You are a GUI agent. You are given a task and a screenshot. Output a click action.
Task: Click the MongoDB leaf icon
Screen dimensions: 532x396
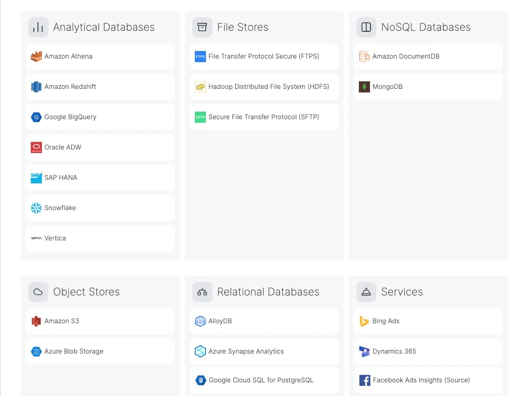tap(364, 87)
